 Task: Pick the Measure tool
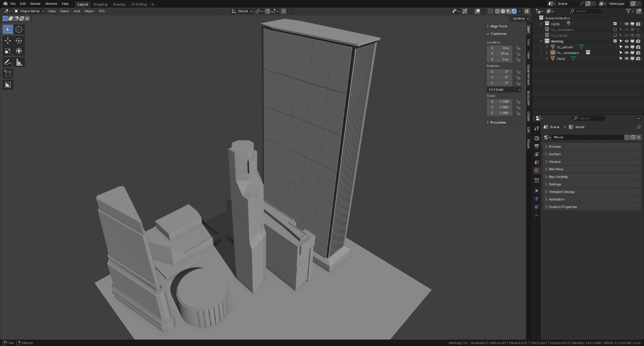coord(19,62)
